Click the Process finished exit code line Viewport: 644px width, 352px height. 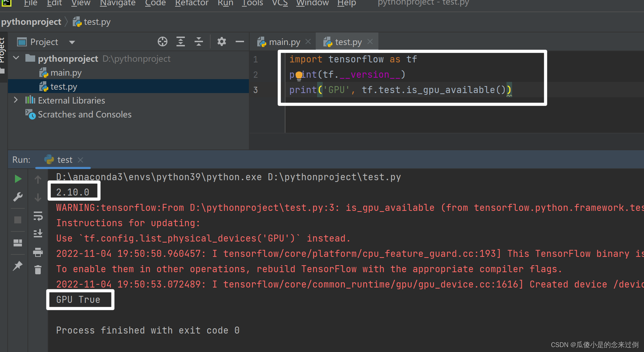tap(148, 330)
